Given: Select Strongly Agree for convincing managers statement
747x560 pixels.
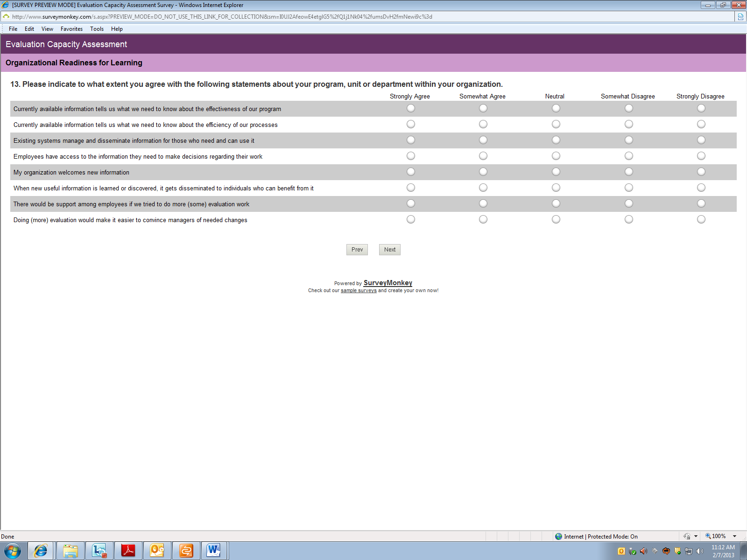Looking at the screenshot, I should click(411, 219).
